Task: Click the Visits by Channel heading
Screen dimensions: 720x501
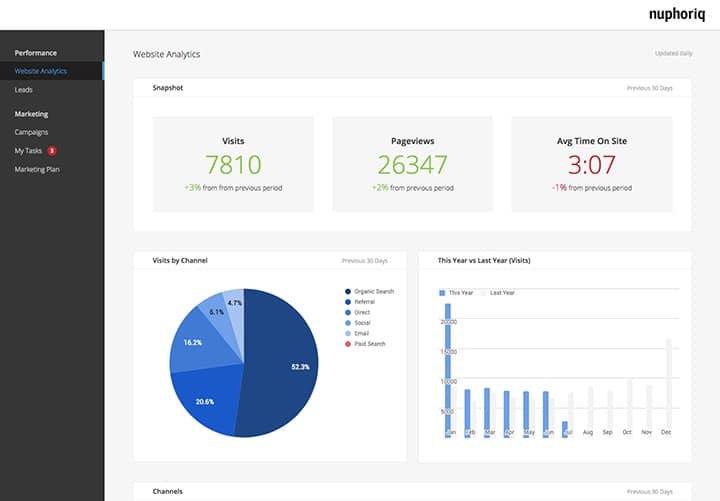Action: pos(180,260)
